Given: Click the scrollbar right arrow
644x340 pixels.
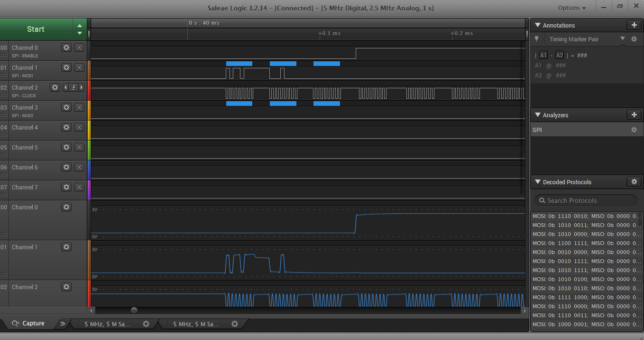Looking at the screenshot, I should tap(525, 310).
